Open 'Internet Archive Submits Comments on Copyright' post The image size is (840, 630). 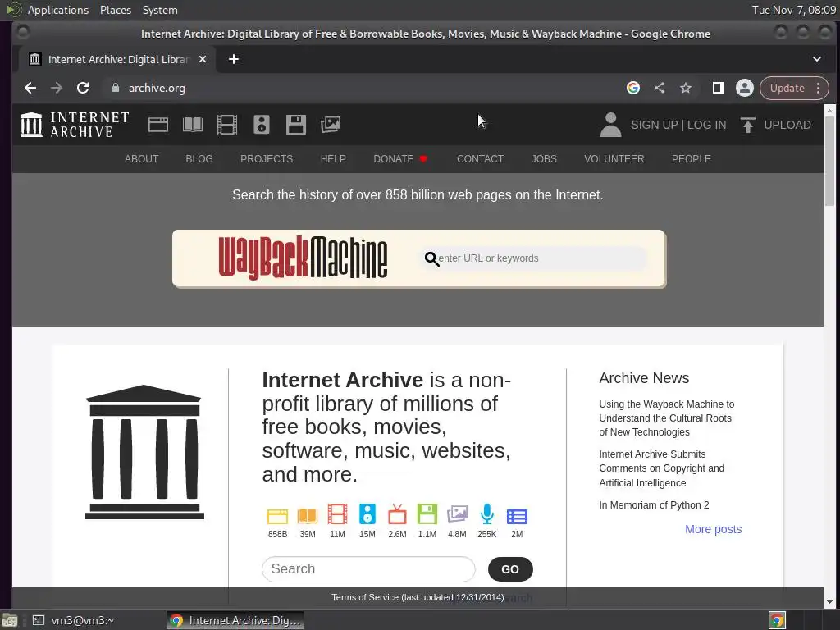662,468
